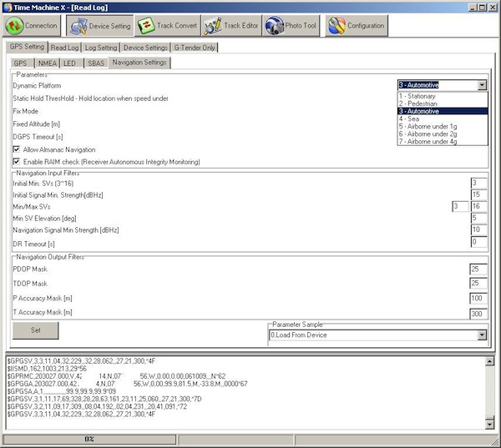Click the 0% progress bar
This screenshot has height=448, width=501.
[x=89, y=440]
